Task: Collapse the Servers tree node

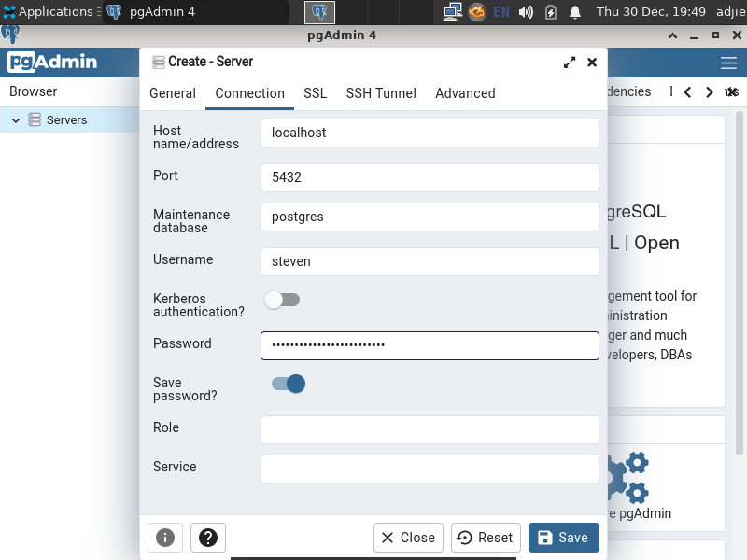Action: click(16, 120)
